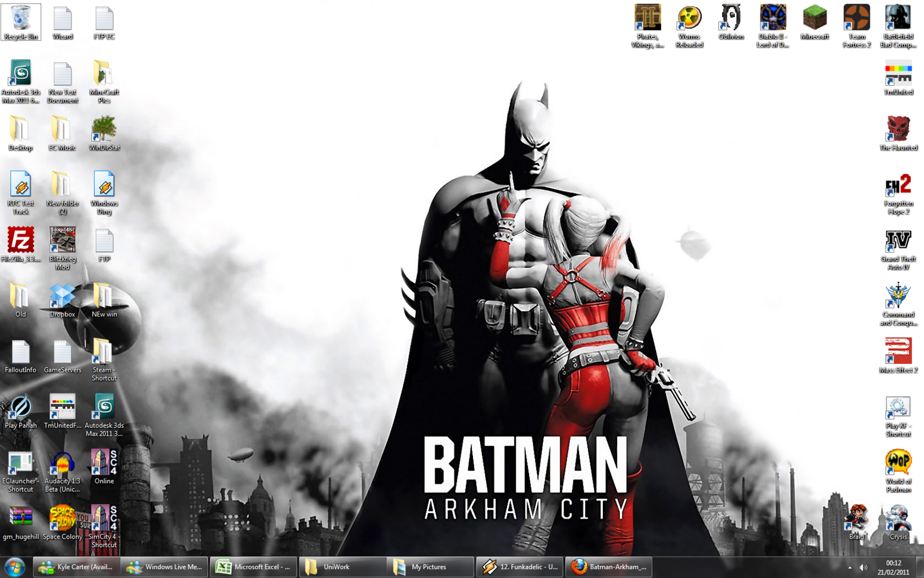Screen dimensions: 924x578
Task: Launch TmUnited shortcut at right edge
Action: [898, 77]
